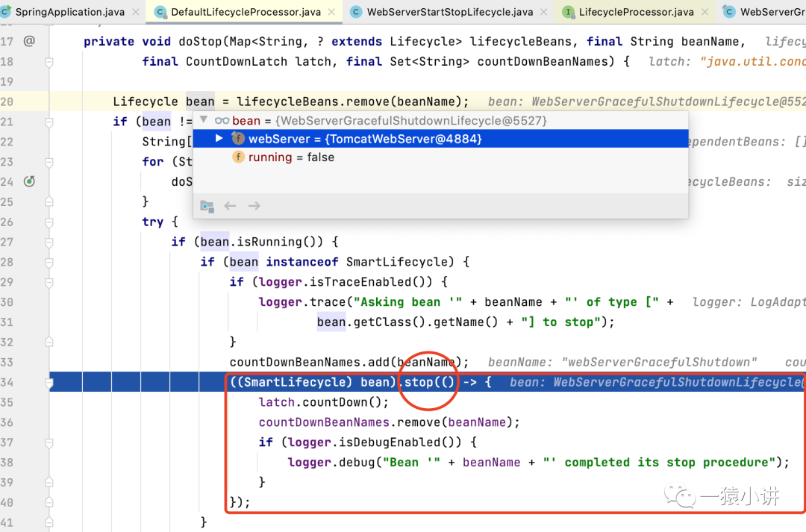Click the forward arrow in popup toolbar
The height and width of the screenshot is (532, 806).
click(x=254, y=206)
